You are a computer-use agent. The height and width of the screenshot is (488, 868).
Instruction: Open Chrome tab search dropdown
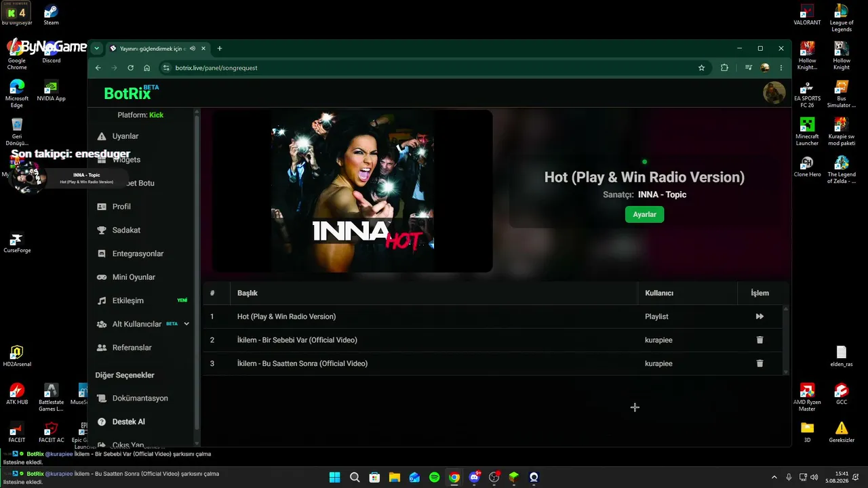[97, 49]
